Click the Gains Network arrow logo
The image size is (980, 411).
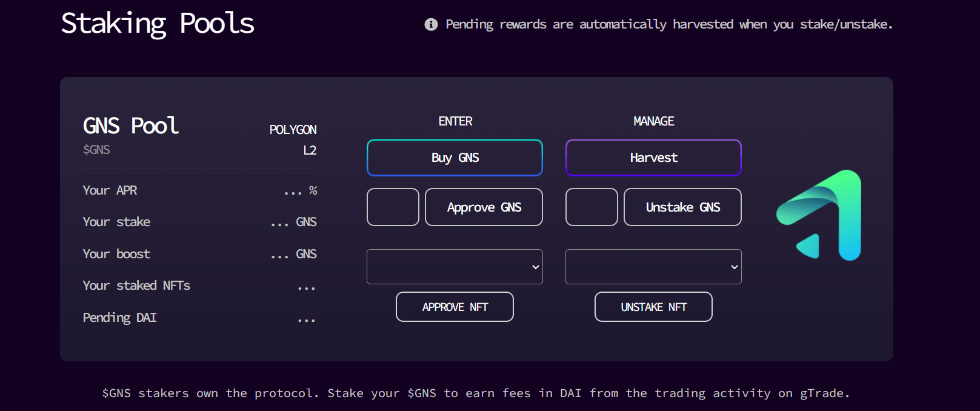(819, 215)
